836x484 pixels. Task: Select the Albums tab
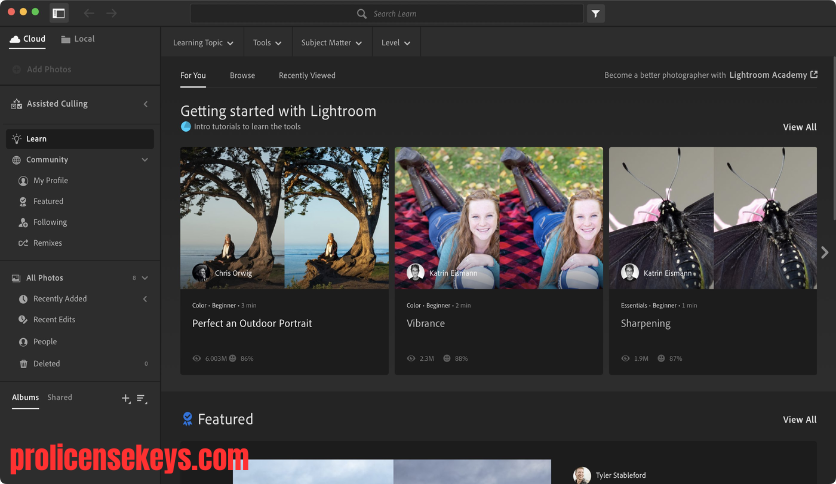click(25, 398)
